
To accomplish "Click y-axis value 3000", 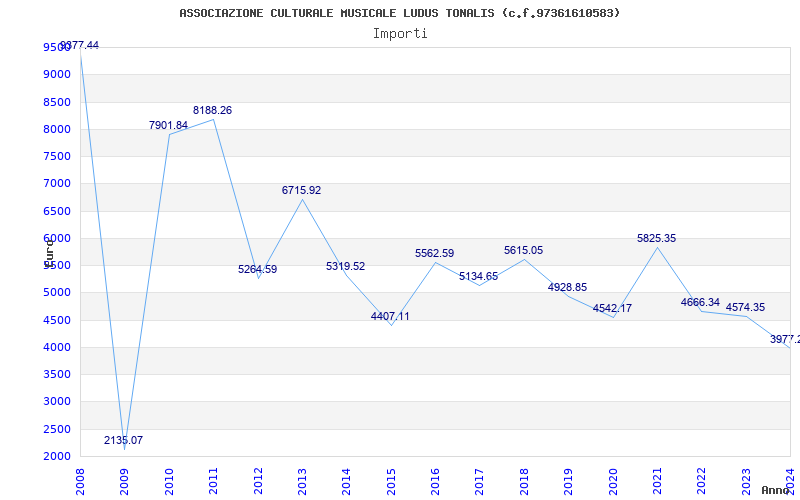I will coord(57,402).
